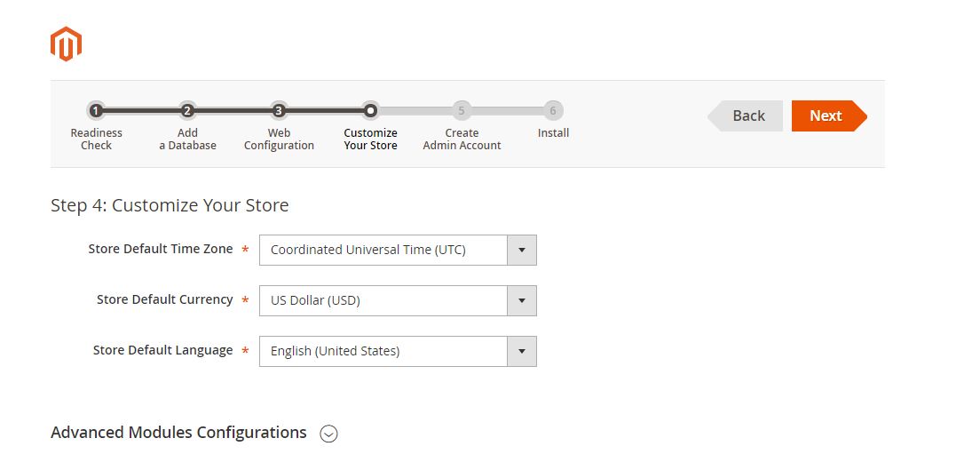Select step 3 circle in progress bar

point(279,111)
